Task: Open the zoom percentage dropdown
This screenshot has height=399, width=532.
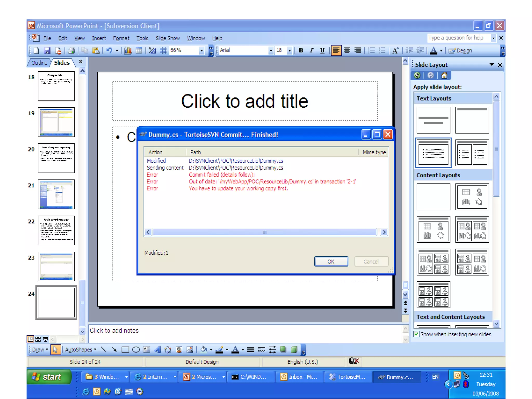Action: click(202, 50)
